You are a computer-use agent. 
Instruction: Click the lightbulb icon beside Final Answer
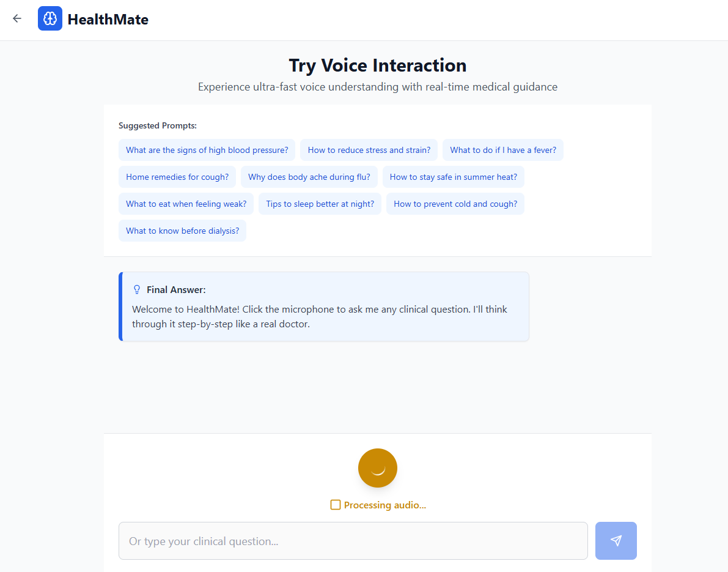click(x=137, y=289)
